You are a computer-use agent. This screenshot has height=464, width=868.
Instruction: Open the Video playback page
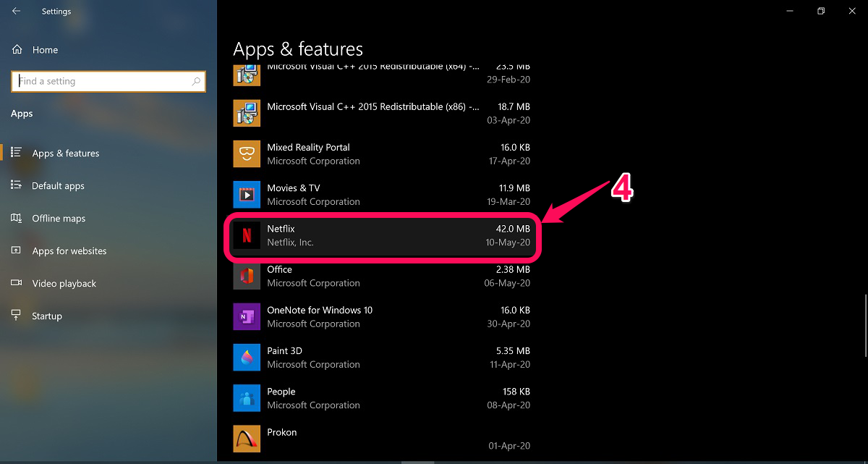(64, 284)
